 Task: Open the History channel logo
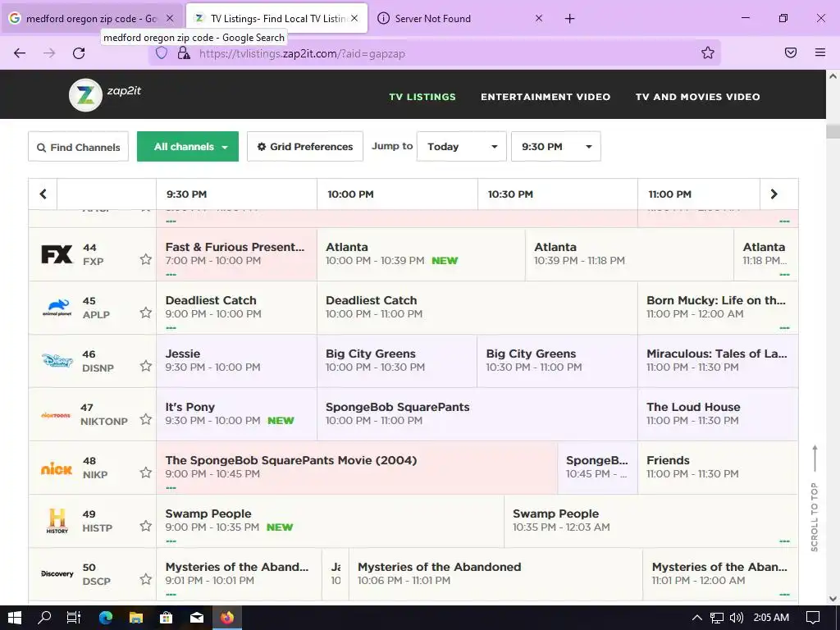57,521
